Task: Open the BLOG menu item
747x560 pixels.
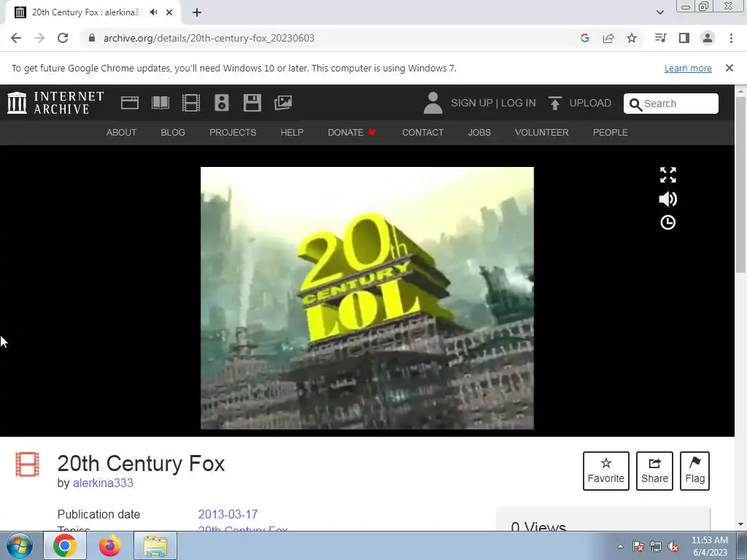Action: pyautogui.click(x=173, y=133)
